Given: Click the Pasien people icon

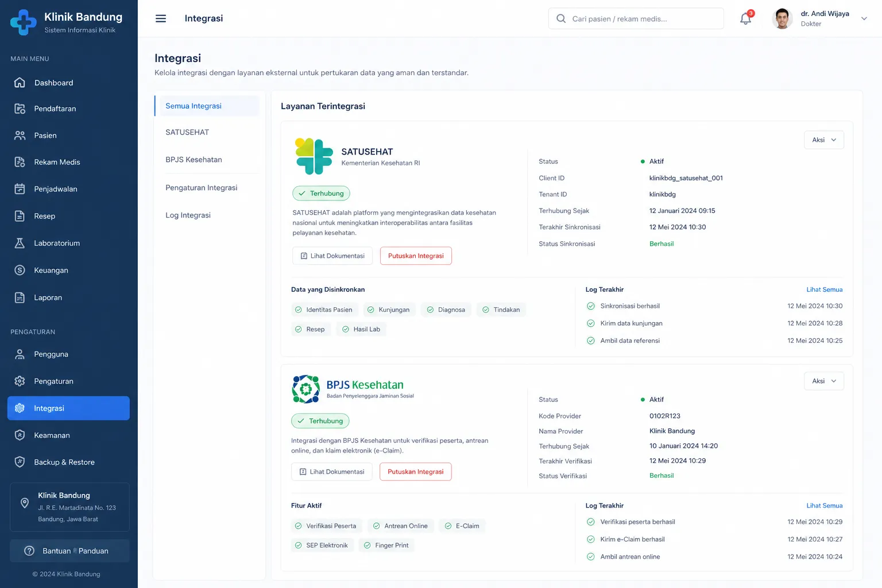Looking at the screenshot, I should 20,136.
